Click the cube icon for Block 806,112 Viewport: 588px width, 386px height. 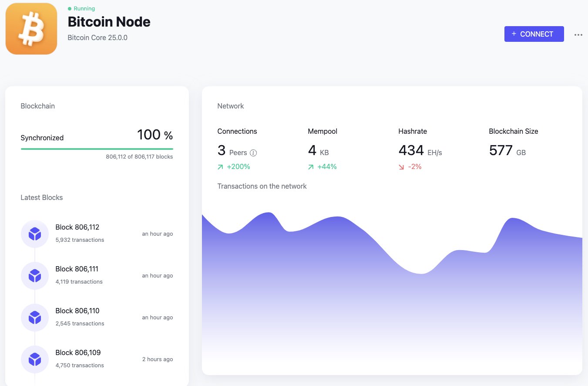coord(35,234)
